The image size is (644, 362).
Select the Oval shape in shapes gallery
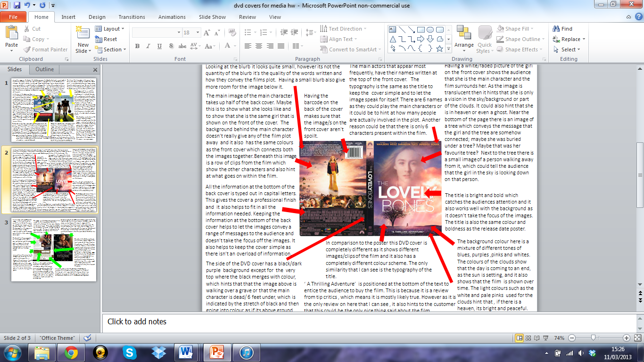pyautogui.click(x=430, y=29)
